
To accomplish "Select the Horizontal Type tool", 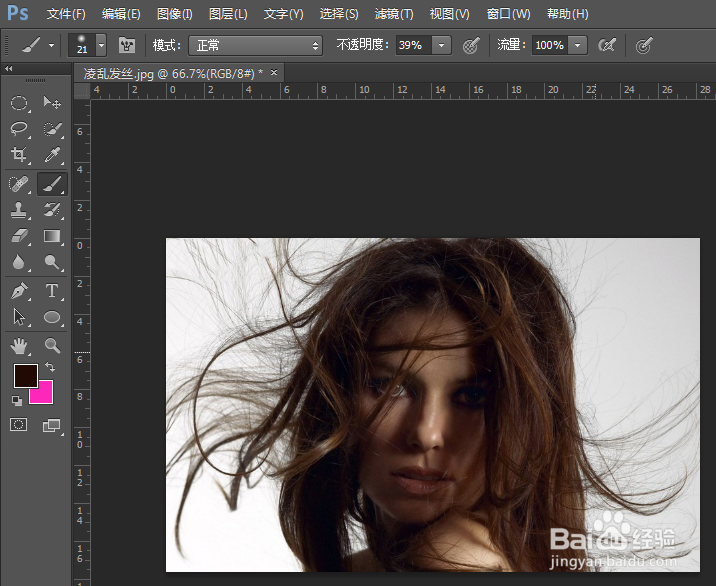I will (52, 291).
